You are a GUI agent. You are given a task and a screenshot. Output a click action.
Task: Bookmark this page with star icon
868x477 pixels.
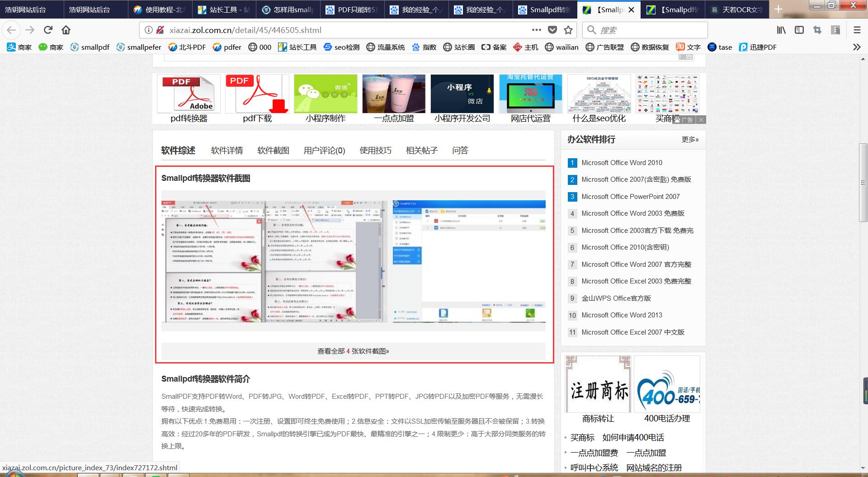[x=568, y=30]
